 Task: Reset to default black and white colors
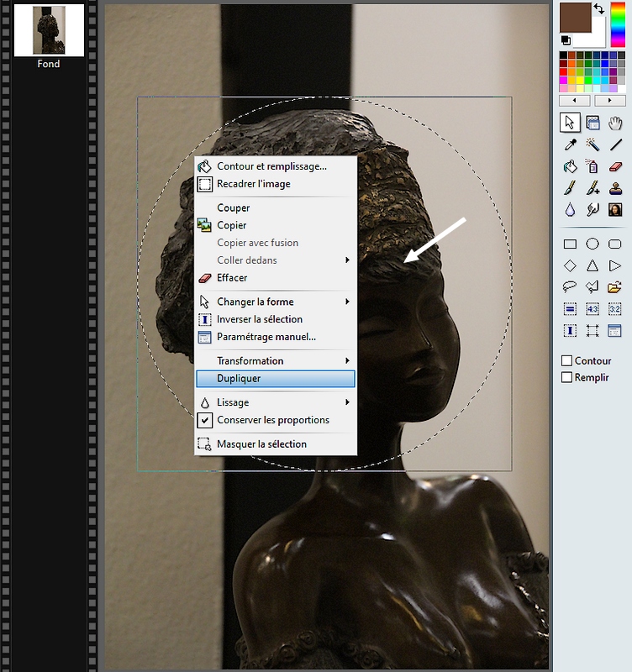pyautogui.click(x=566, y=40)
